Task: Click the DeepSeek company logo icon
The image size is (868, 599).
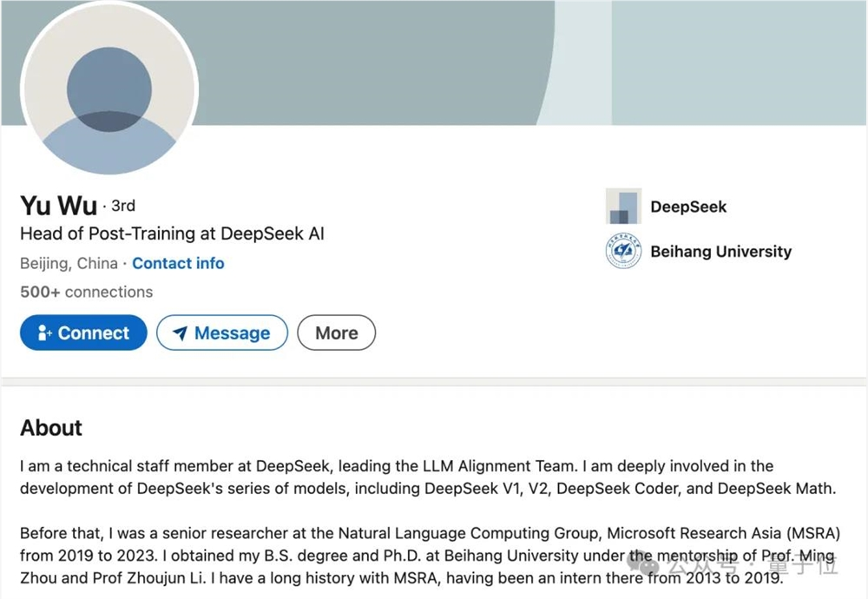Action: [623, 207]
